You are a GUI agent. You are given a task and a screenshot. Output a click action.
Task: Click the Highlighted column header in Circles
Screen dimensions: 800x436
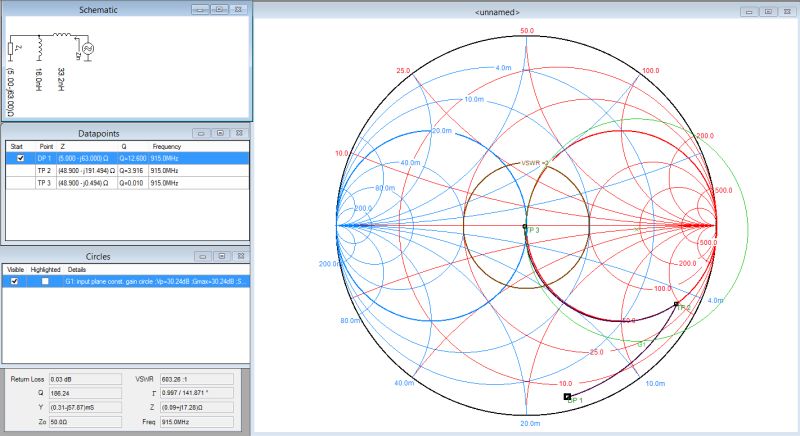click(x=45, y=269)
